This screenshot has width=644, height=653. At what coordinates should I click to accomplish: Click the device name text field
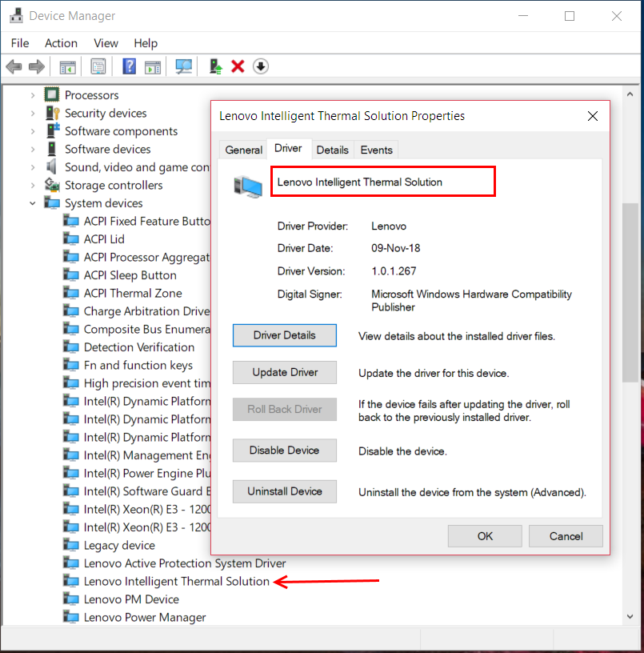coord(383,182)
